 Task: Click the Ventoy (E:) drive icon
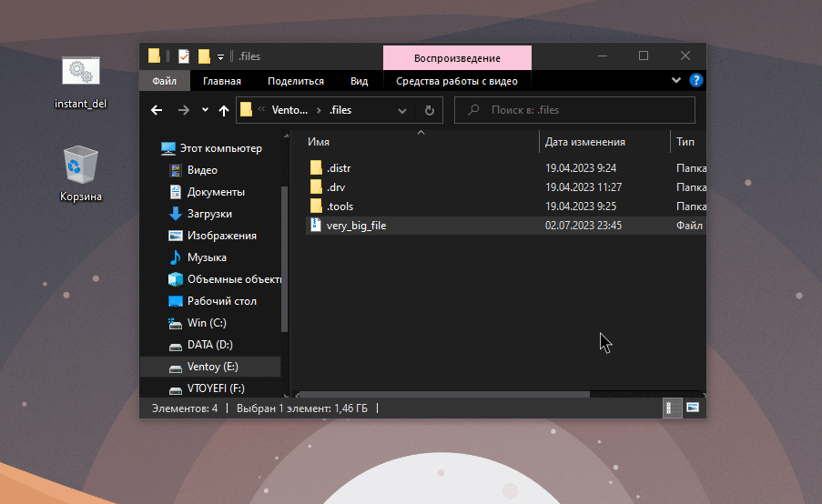click(x=175, y=368)
